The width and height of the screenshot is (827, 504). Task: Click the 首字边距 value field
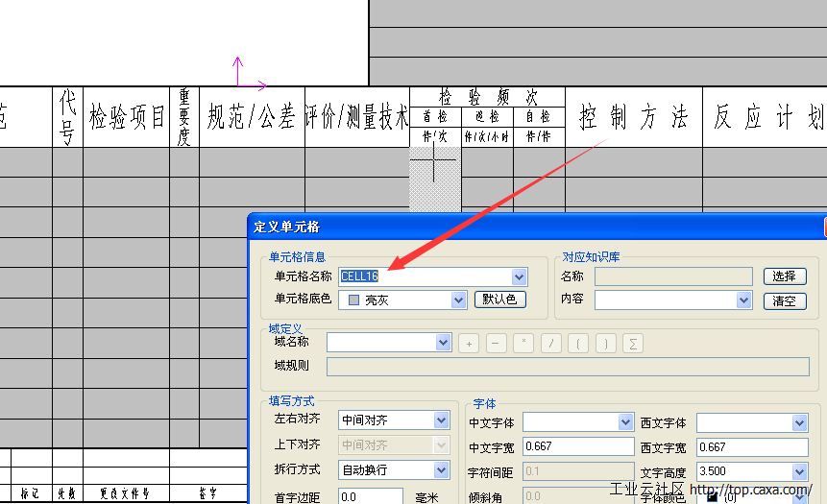371,496
